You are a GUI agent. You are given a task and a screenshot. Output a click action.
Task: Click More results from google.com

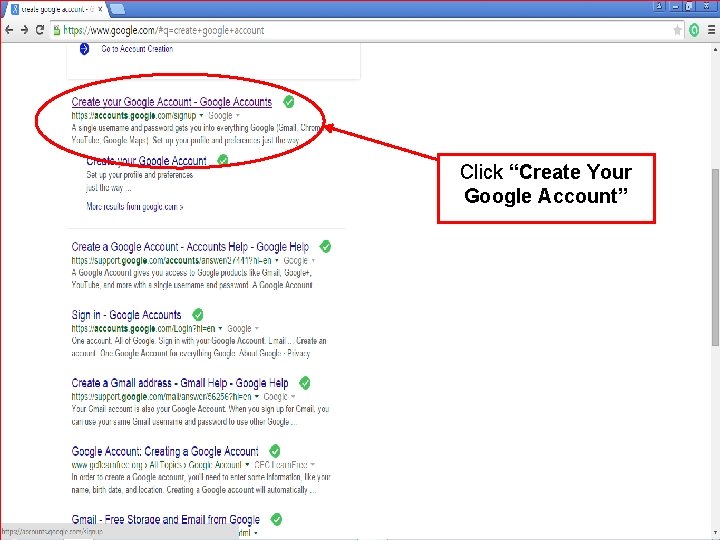click(135, 207)
